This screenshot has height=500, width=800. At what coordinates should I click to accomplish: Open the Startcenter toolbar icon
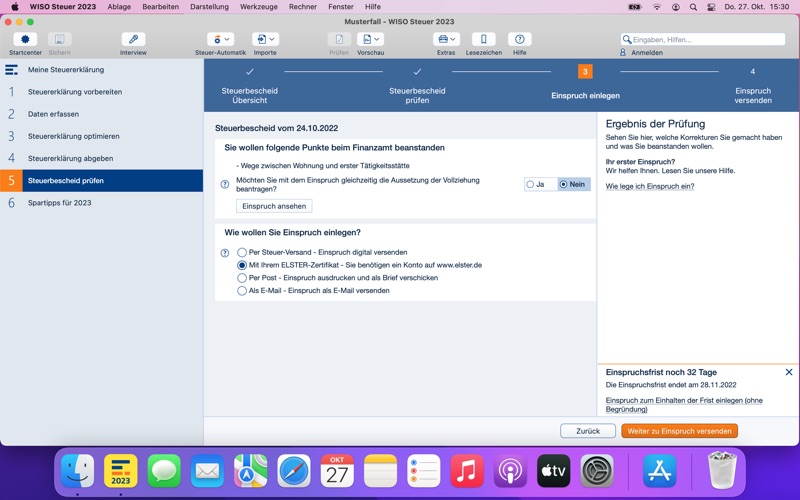click(25, 39)
